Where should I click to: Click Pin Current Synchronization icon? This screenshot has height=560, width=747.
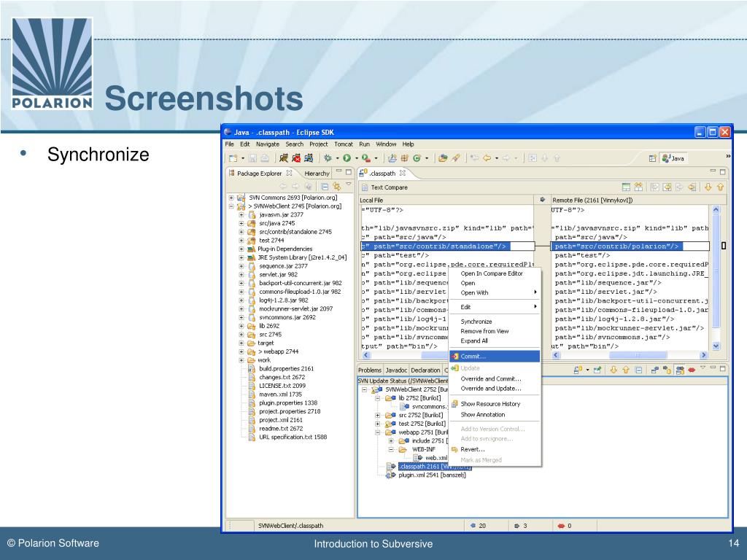coord(597,370)
